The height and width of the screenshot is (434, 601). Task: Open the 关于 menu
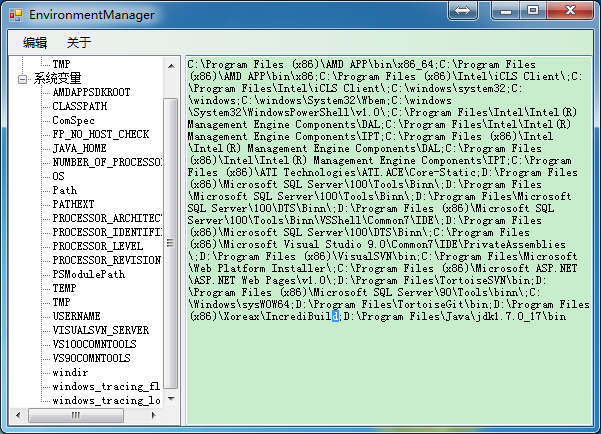point(79,43)
